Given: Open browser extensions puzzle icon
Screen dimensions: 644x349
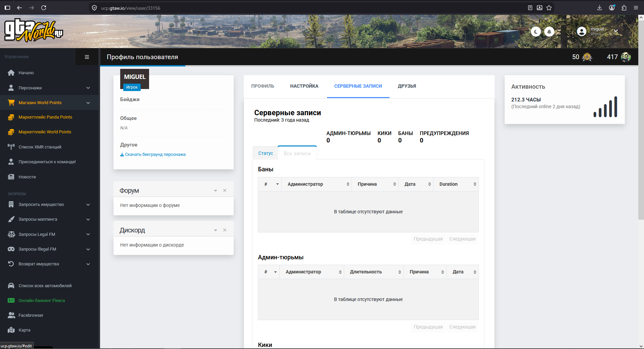Looking at the screenshot, I should pos(624,8).
